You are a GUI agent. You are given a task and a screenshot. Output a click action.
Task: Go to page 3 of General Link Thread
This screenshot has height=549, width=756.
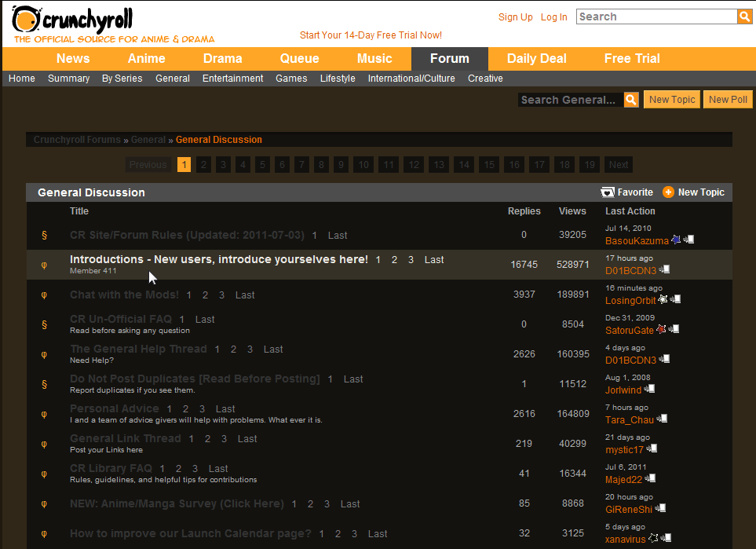pos(224,439)
